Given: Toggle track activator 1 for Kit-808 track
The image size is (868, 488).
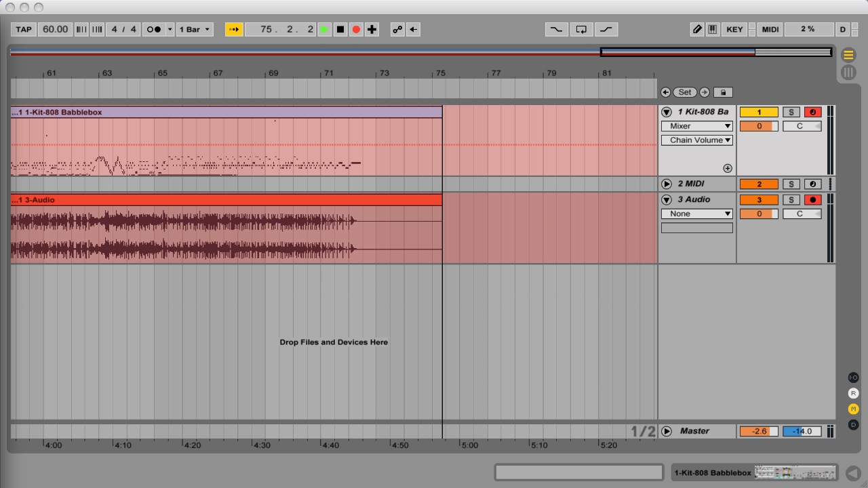Looking at the screenshot, I should [x=759, y=113].
